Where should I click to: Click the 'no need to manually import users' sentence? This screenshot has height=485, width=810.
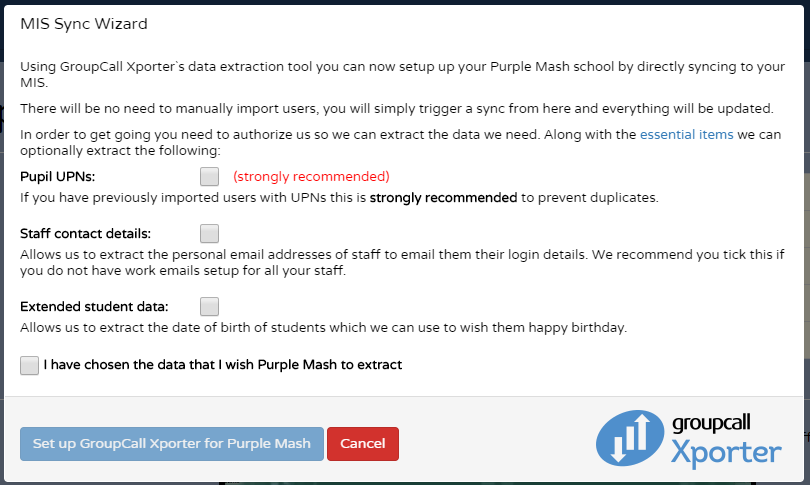tap(396, 108)
